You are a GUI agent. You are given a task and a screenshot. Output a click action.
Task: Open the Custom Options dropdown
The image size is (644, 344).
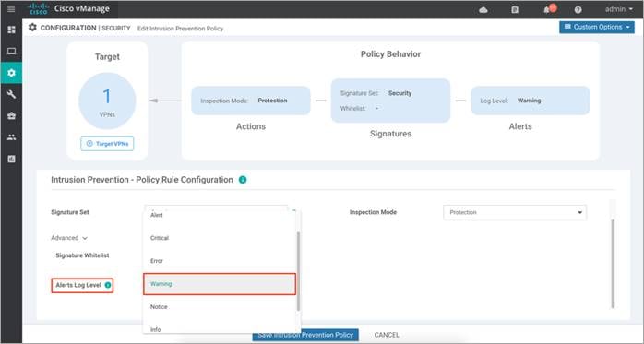coord(597,27)
